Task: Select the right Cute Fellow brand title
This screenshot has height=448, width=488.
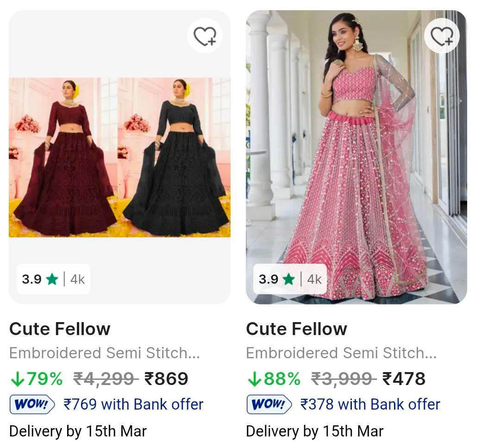Action: (x=296, y=329)
